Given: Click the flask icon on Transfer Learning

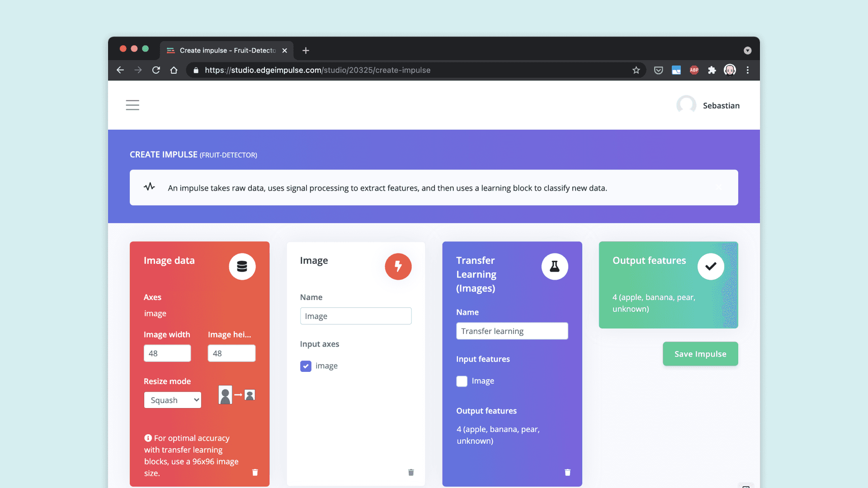Looking at the screenshot, I should click(x=555, y=267).
